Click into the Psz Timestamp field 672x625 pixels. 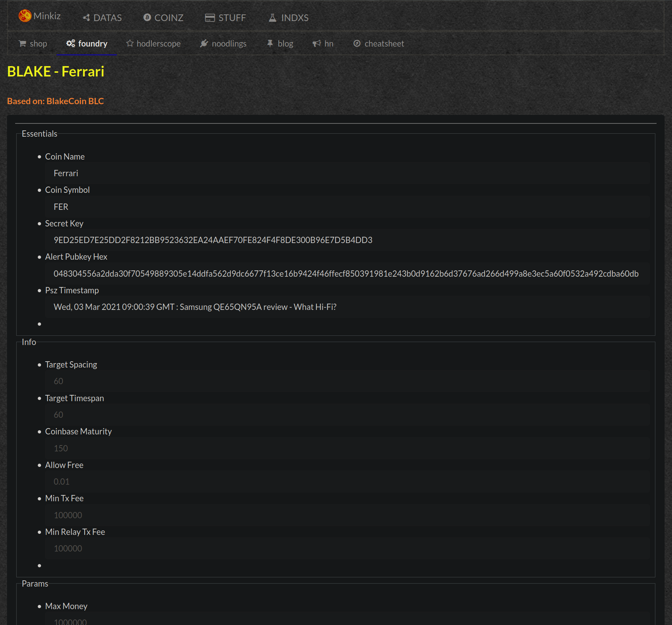tap(347, 307)
